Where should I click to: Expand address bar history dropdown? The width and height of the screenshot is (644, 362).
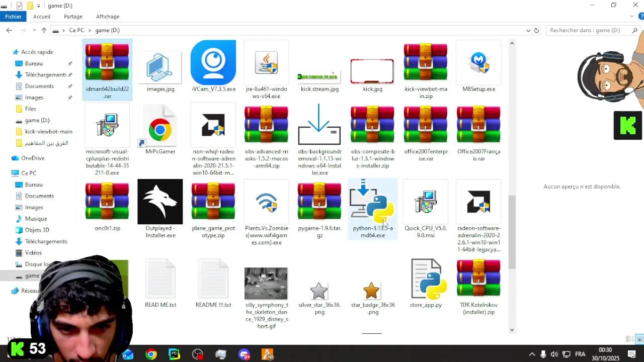[528, 31]
